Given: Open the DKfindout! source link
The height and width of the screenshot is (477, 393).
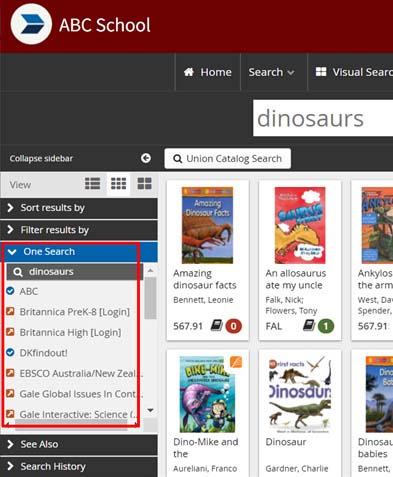Looking at the screenshot, I should coord(43,353).
